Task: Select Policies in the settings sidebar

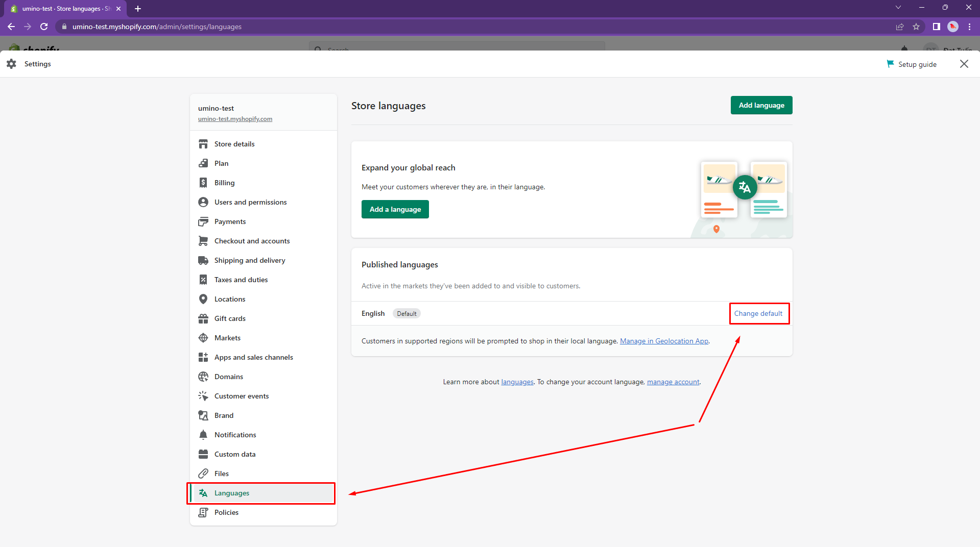Action: click(226, 512)
